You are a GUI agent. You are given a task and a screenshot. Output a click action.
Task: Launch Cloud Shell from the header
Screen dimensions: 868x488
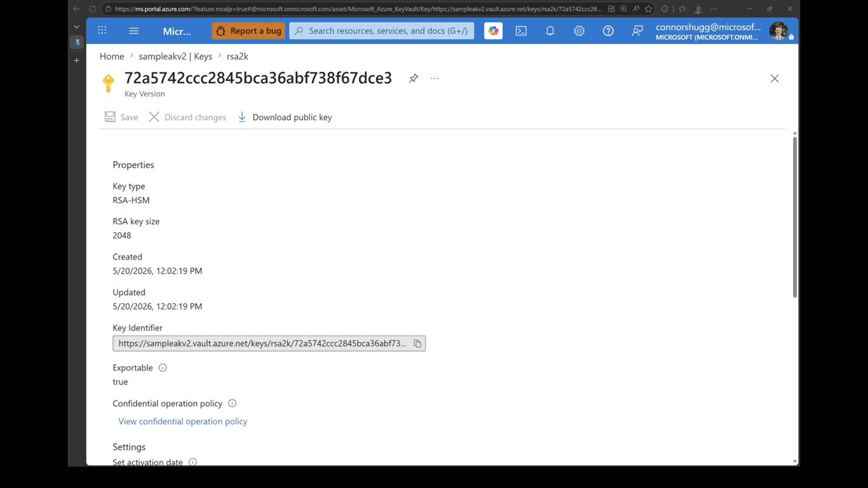521,30
